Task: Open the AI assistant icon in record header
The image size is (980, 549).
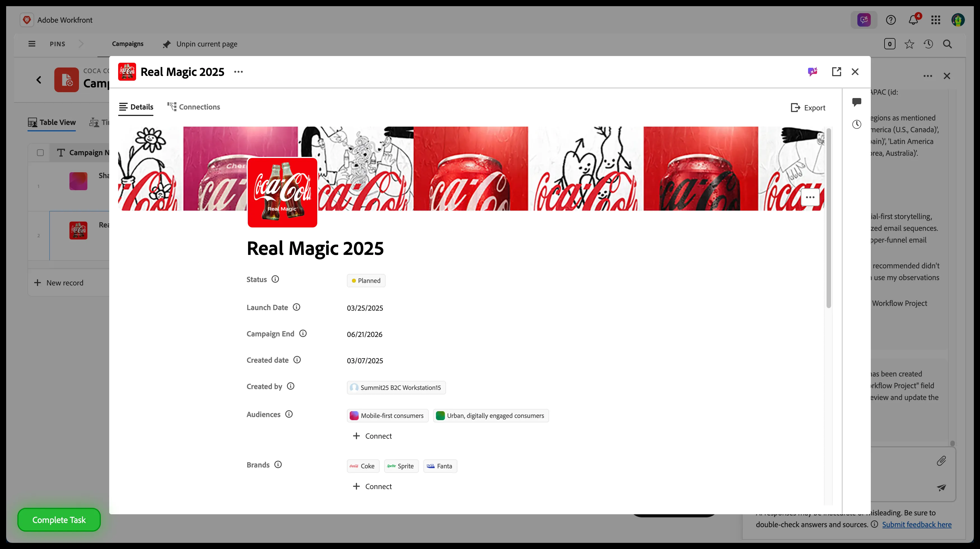Action: point(812,71)
